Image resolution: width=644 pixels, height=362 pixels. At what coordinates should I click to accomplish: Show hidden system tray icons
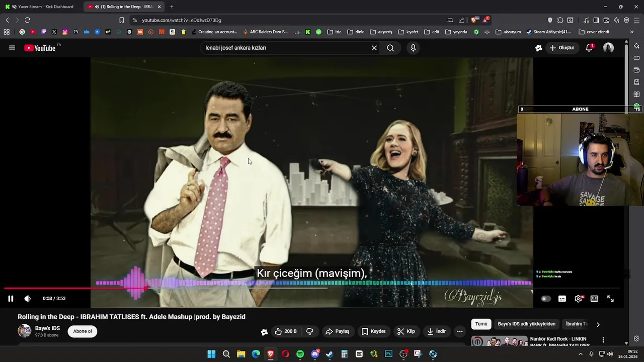pos(580,354)
